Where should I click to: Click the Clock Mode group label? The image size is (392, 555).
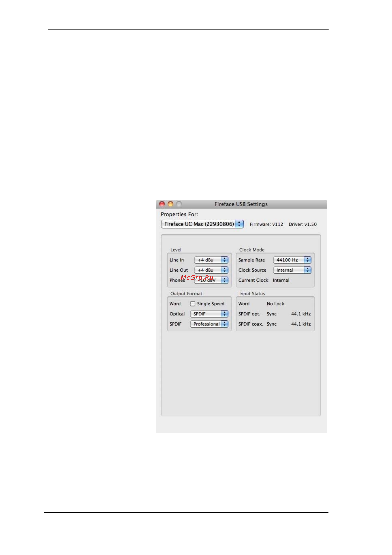(x=252, y=250)
